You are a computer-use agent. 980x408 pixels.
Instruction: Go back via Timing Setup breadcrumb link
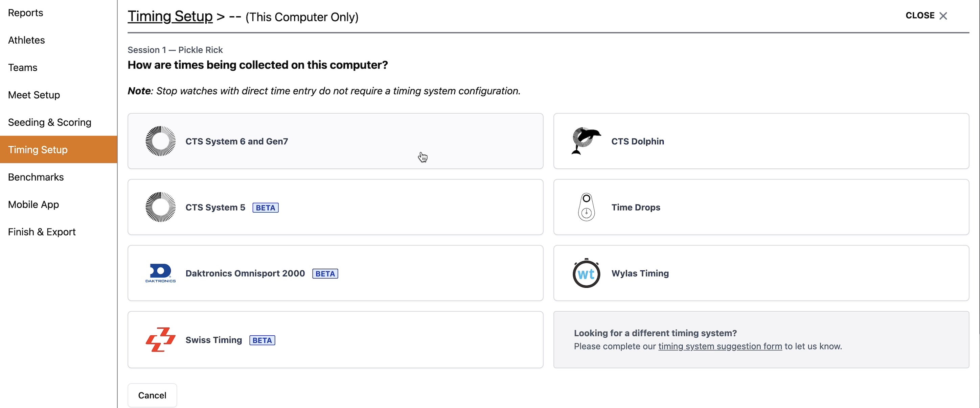pyautogui.click(x=170, y=16)
